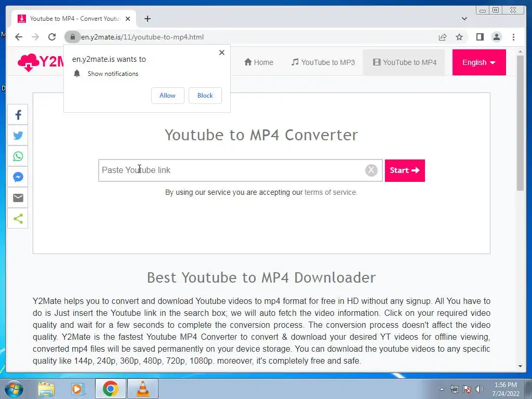
Task: Click the address bar URL
Action: [x=142, y=37]
